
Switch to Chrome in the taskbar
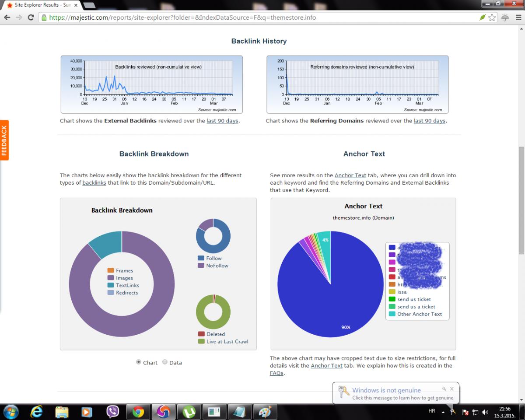coord(138,412)
